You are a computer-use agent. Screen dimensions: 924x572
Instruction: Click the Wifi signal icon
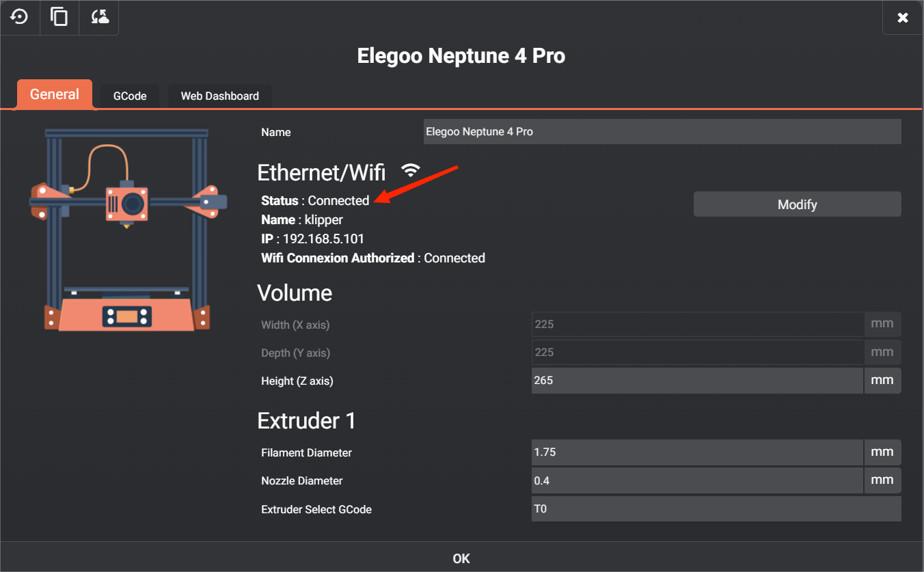pos(410,170)
